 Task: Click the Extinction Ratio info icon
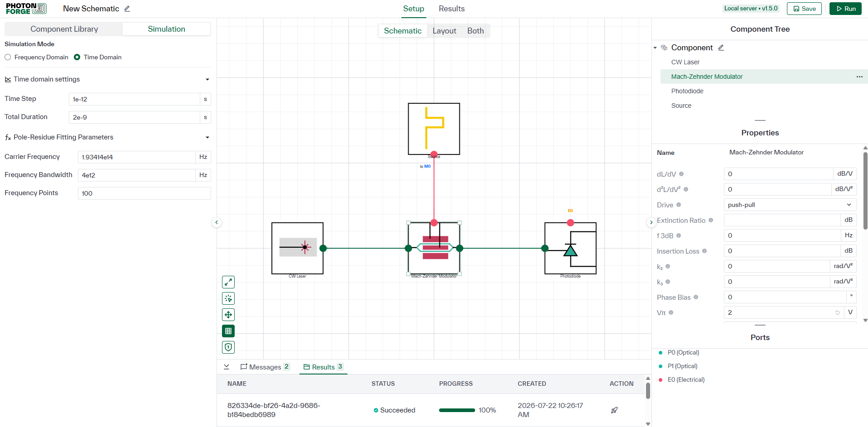(711, 220)
